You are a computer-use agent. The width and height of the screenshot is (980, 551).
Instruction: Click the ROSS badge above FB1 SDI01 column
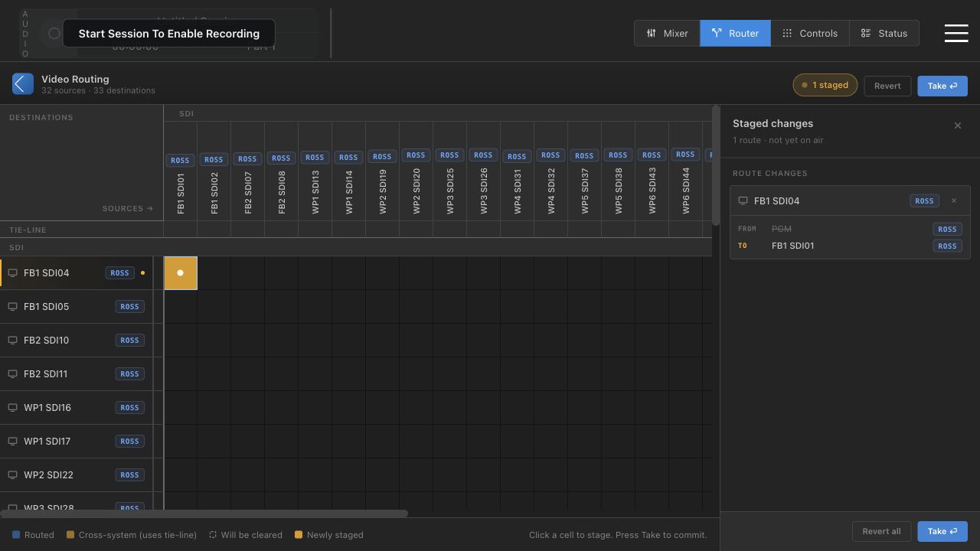click(180, 160)
